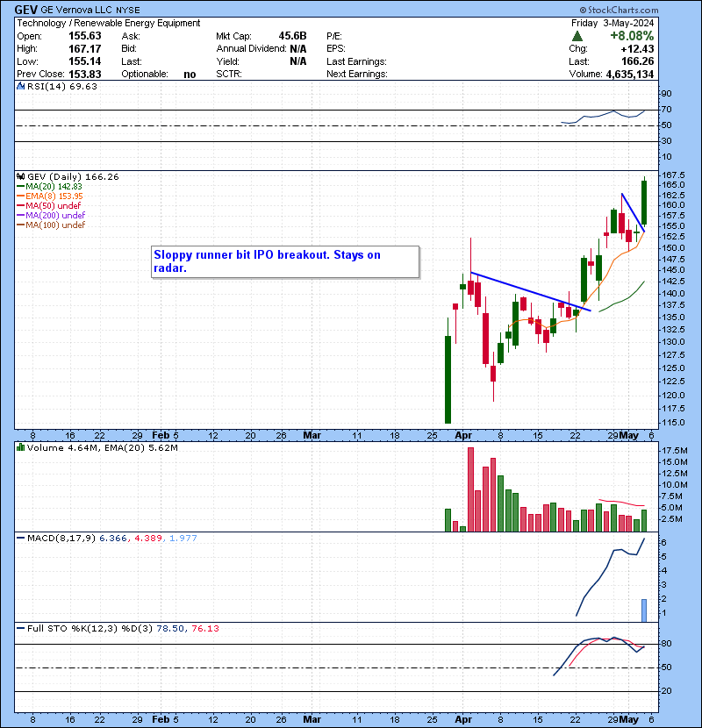Click the tallest red volume bar in April
The width and height of the screenshot is (702, 728).
pos(470,489)
